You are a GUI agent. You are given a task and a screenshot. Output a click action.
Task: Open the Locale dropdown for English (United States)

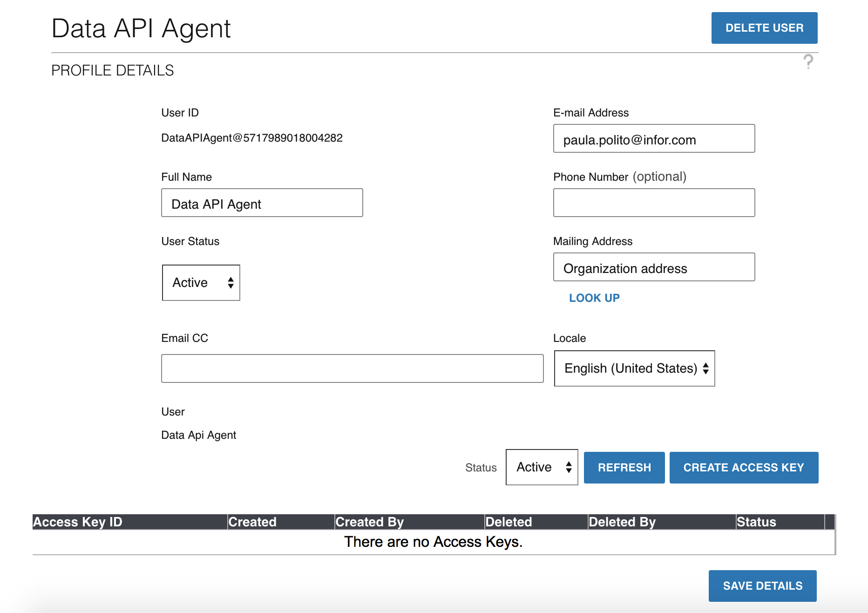[x=633, y=368]
